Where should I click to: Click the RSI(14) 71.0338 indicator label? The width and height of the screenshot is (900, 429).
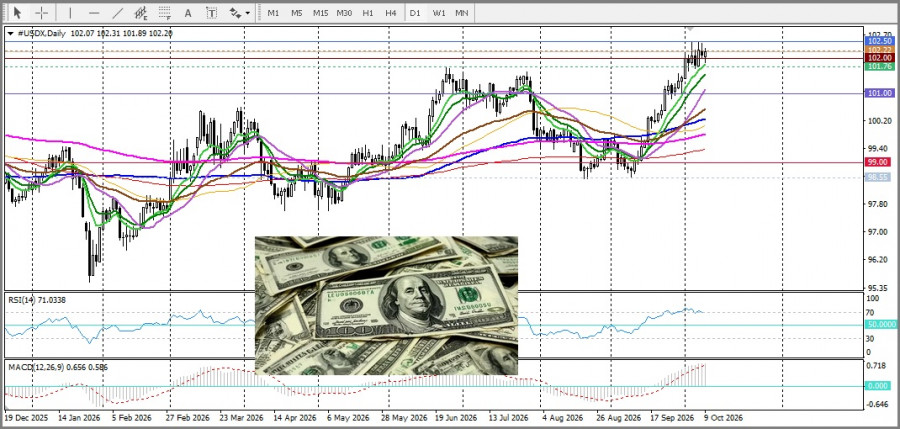click(37, 299)
